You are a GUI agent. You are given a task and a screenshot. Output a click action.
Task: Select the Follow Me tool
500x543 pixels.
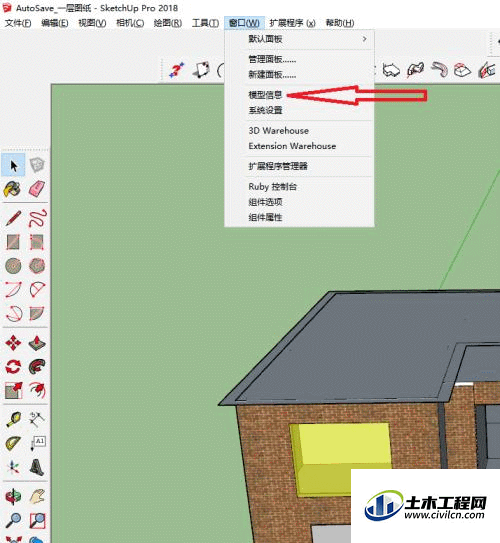pos(37,367)
